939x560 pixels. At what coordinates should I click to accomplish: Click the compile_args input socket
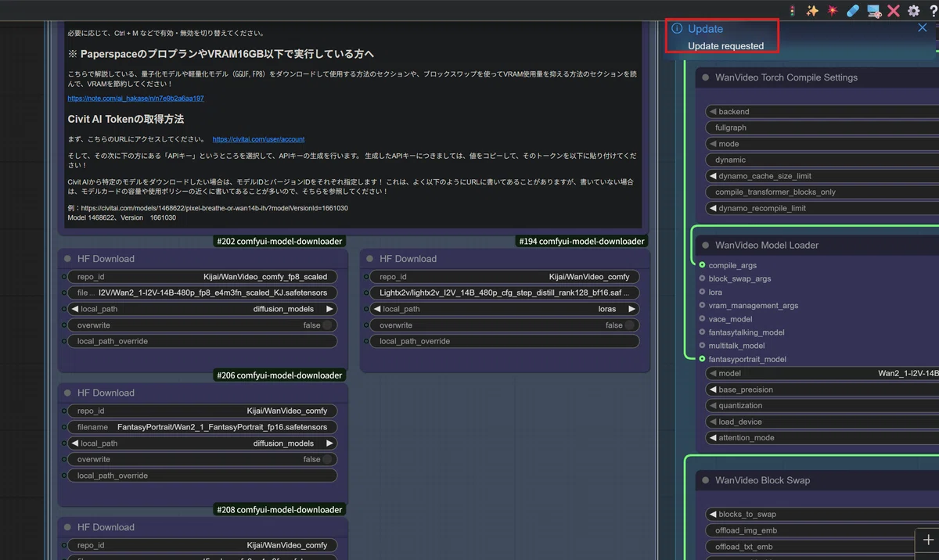[x=702, y=265]
